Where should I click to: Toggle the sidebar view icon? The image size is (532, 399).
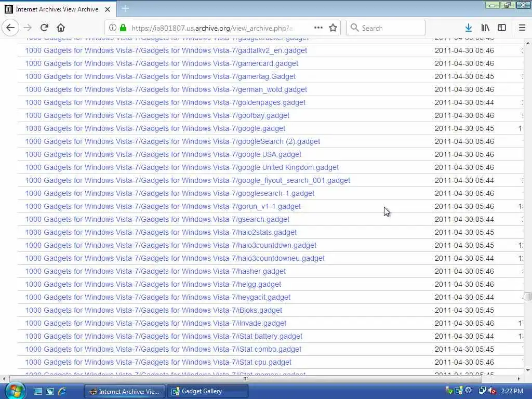[x=502, y=28]
